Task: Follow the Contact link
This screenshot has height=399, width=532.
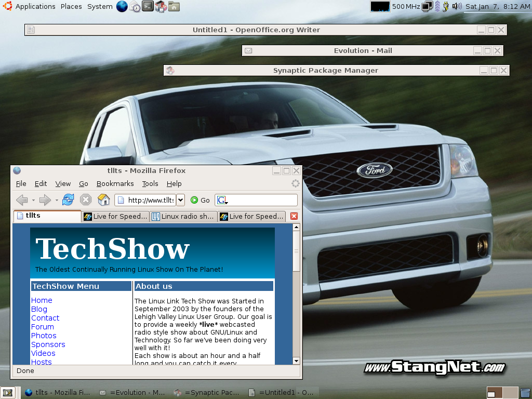Action: pyautogui.click(x=45, y=318)
